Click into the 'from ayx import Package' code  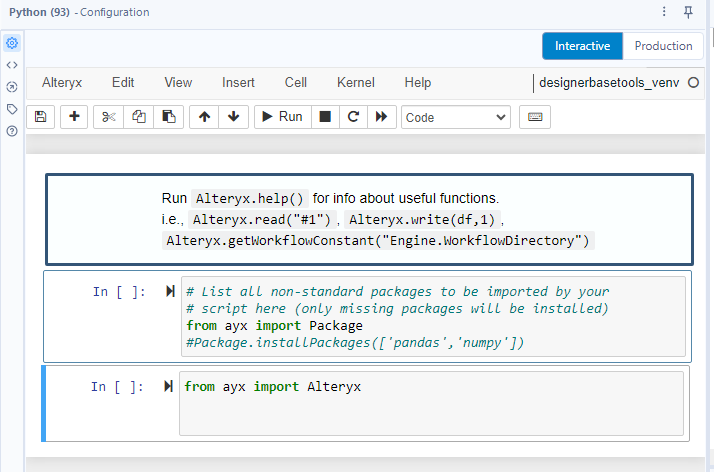[x=274, y=325]
